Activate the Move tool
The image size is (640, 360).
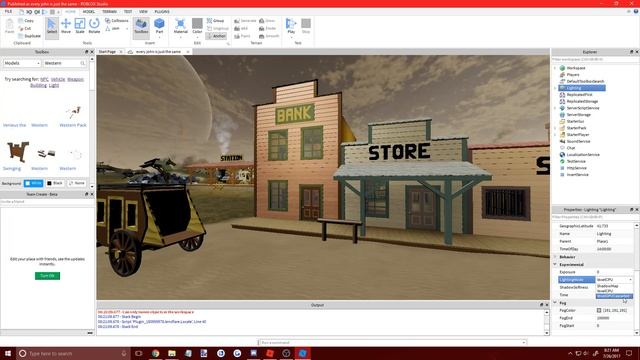tap(66, 26)
